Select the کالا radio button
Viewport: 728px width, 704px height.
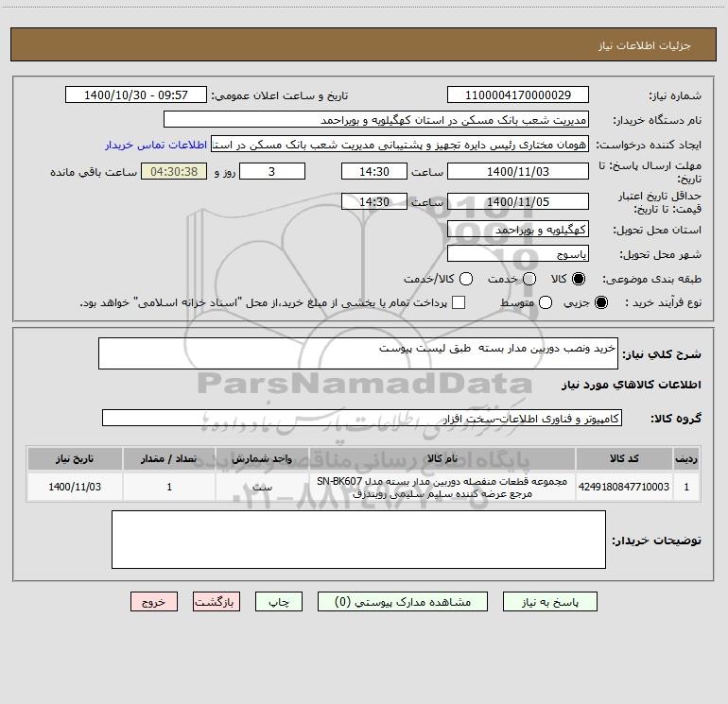pos(578,279)
